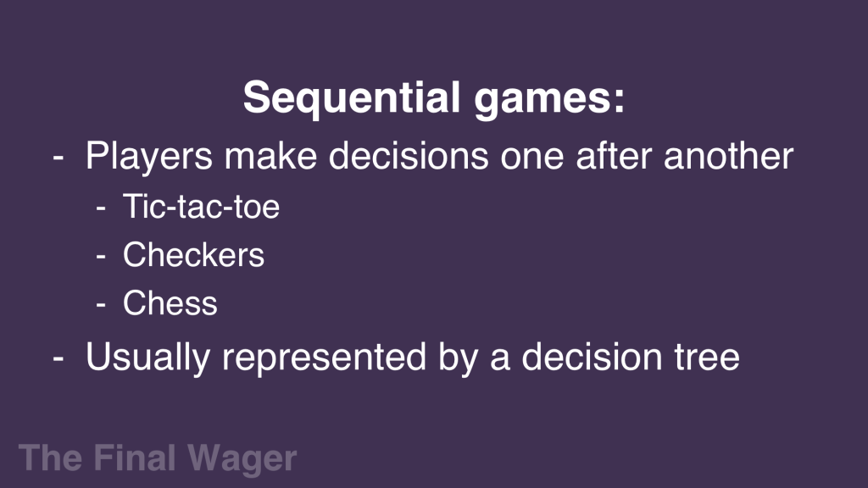The width and height of the screenshot is (868, 488).
Task: Select the 'Players make decisions one after another' line
Action: (440, 156)
